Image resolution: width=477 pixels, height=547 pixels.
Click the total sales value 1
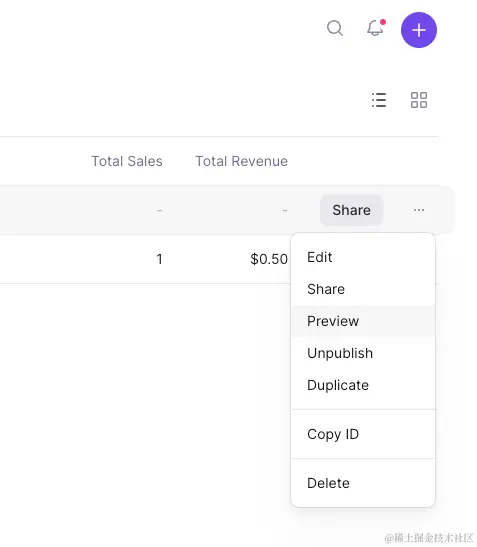pos(159,259)
